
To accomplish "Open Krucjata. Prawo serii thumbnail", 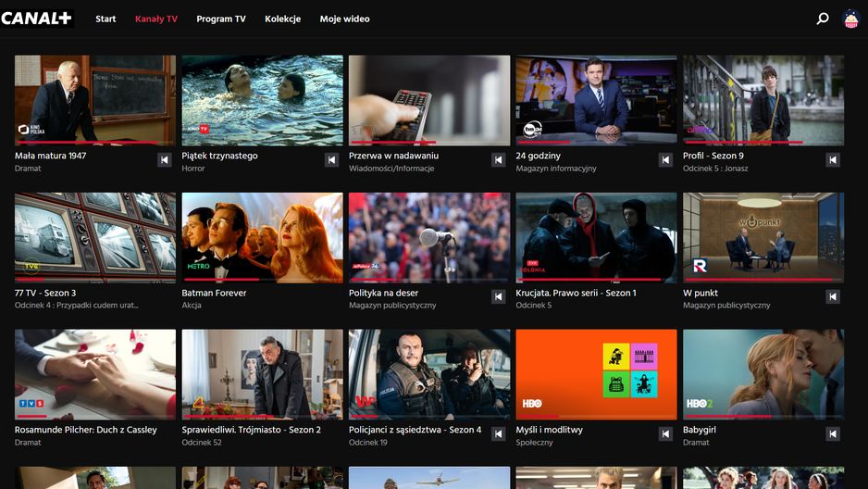I will pos(596,238).
